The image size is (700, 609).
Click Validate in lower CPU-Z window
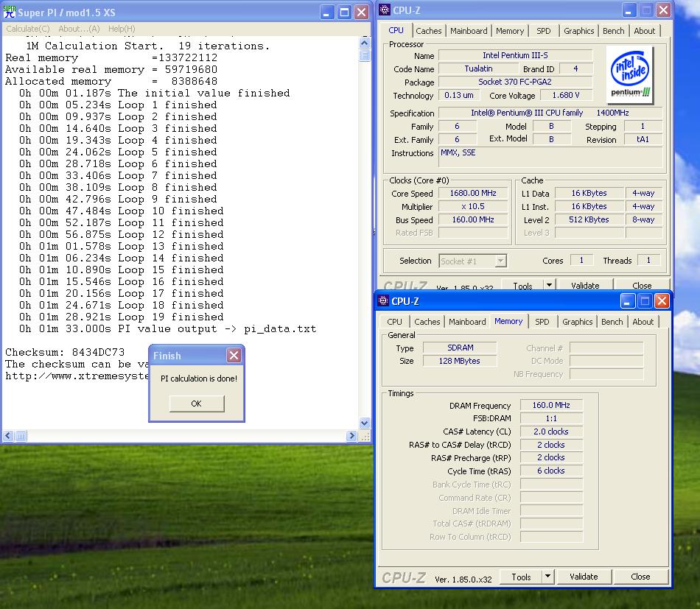584,577
